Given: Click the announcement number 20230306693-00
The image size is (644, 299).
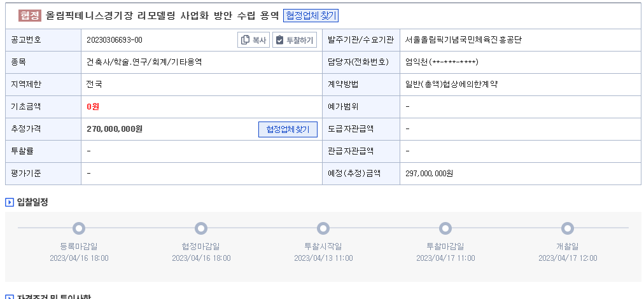Looking at the screenshot, I should point(115,40).
